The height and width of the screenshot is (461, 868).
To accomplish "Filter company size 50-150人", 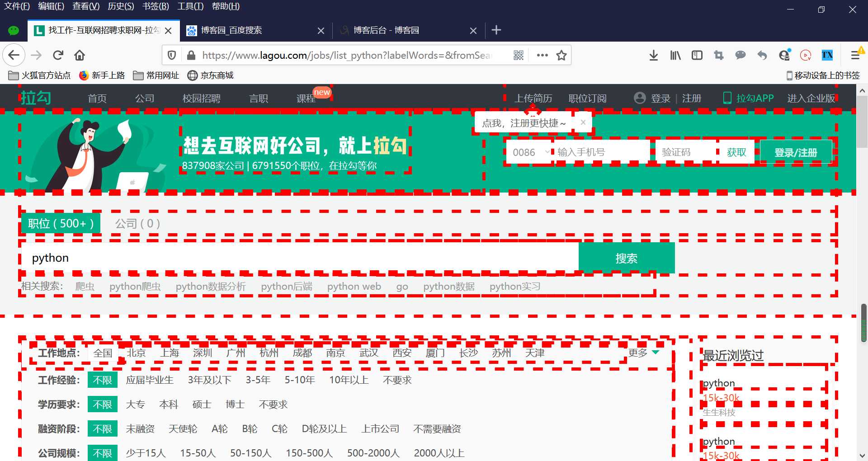I will (251, 453).
